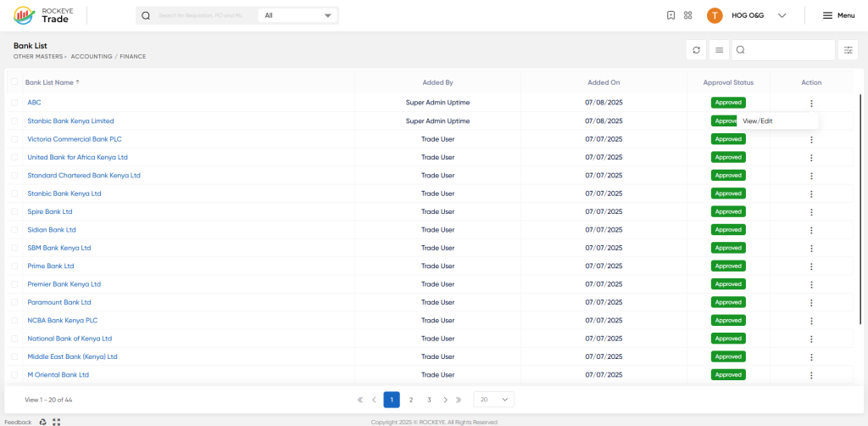Open the column list view icon
Image resolution: width=868 pixels, height=426 pixels.
pos(719,50)
